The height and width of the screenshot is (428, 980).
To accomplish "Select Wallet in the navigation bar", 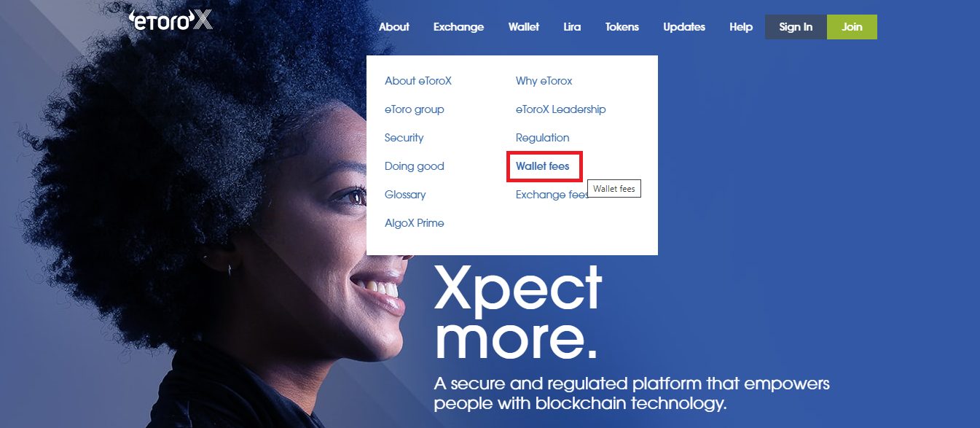I will [524, 27].
